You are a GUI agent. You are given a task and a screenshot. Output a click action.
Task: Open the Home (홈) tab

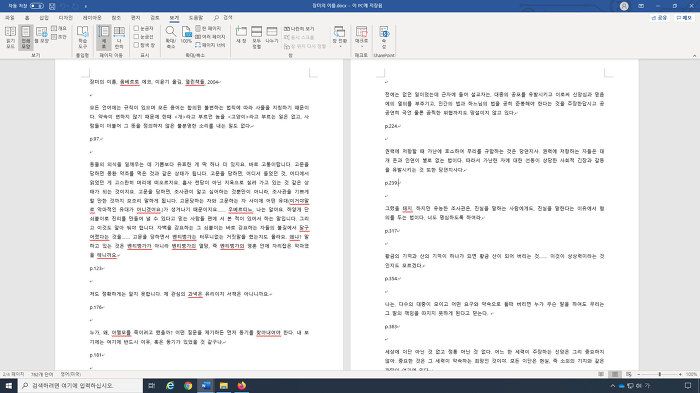point(27,17)
